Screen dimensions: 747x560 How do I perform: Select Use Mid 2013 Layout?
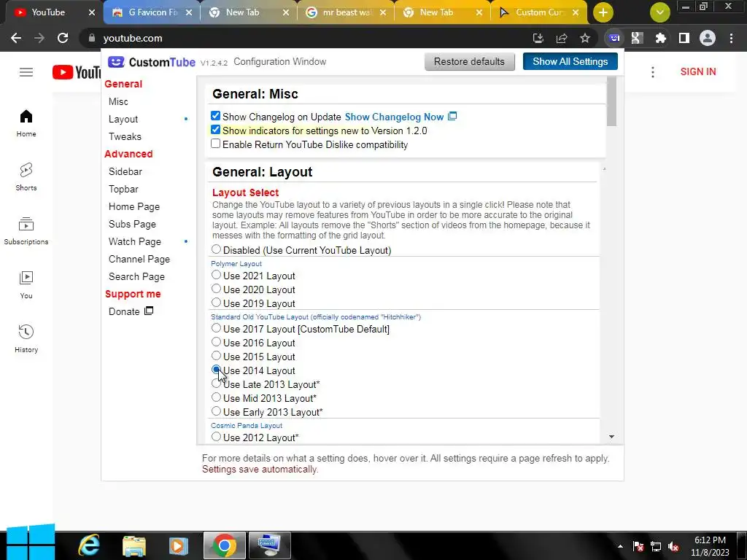point(216,397)
